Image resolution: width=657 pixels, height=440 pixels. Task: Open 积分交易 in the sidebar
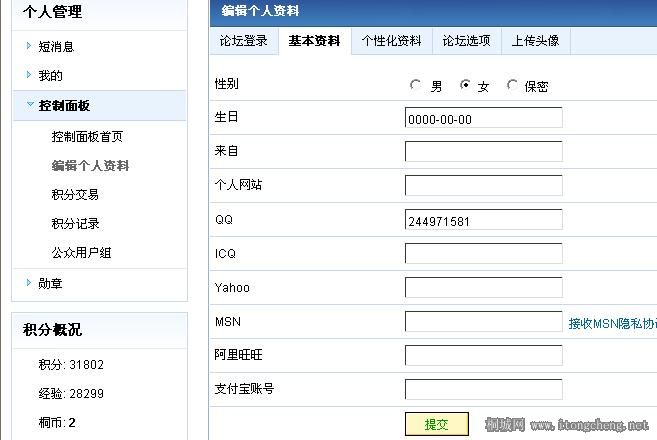75,195
